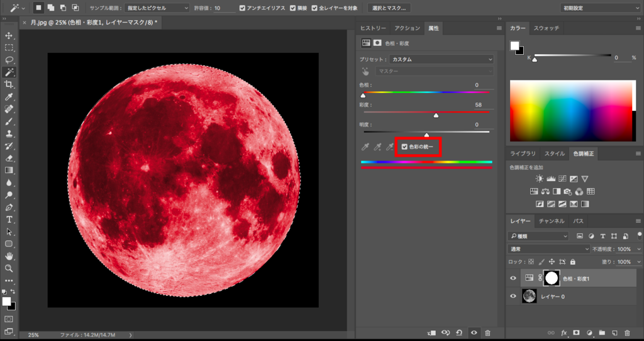Toggle the アンチエイリアス checkbox

[x=243, y=8]
